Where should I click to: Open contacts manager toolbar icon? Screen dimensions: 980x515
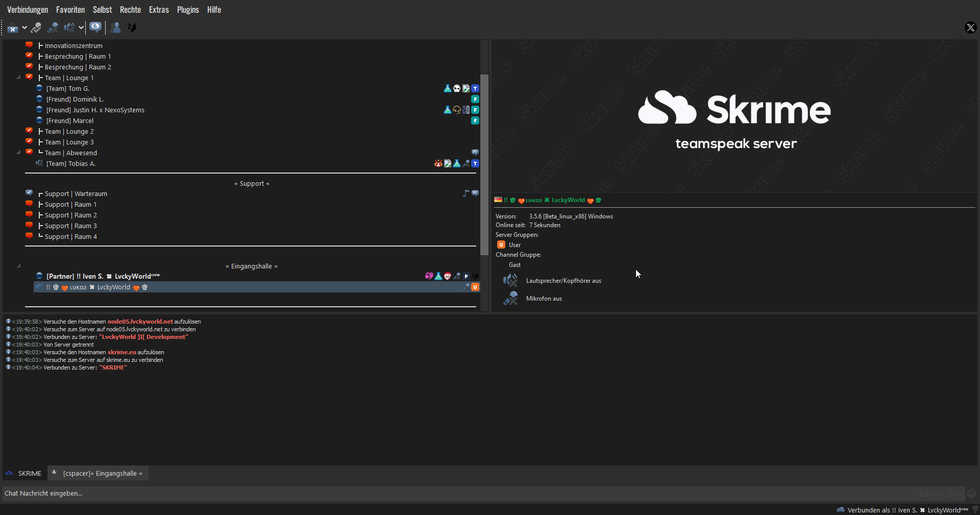coord(116,28)
